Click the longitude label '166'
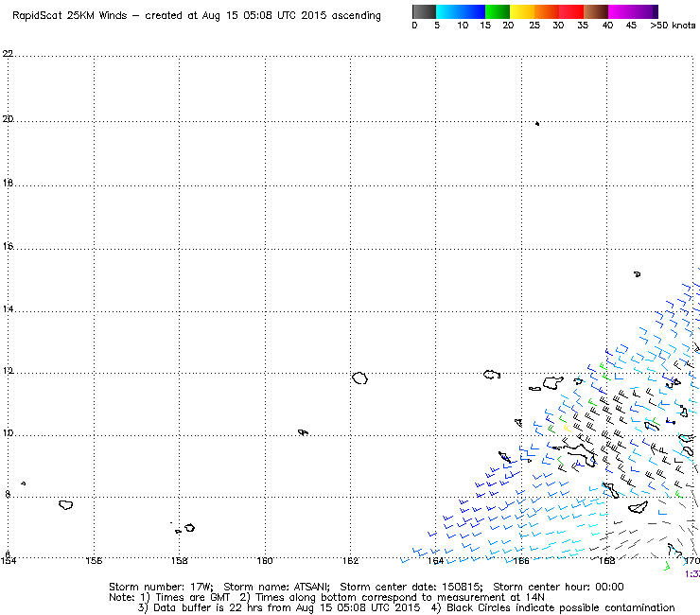700x615 pixels. [x=521, y=560]
